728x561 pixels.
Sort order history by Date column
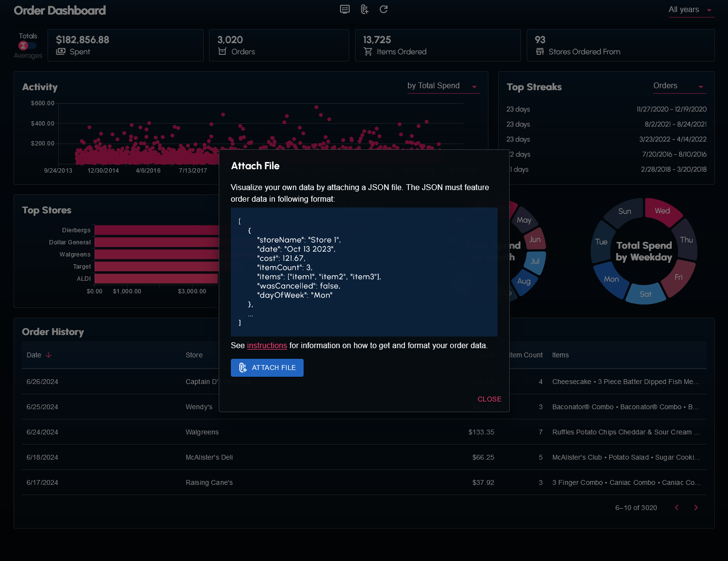pyautogui.click(x=34, y=355)
